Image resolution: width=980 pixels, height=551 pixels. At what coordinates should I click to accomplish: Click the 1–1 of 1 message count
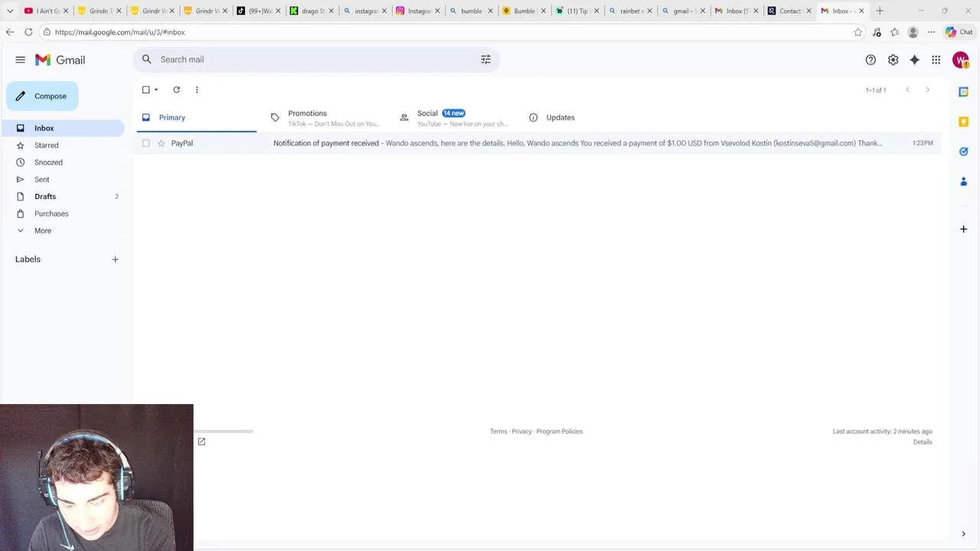(876, 90)
